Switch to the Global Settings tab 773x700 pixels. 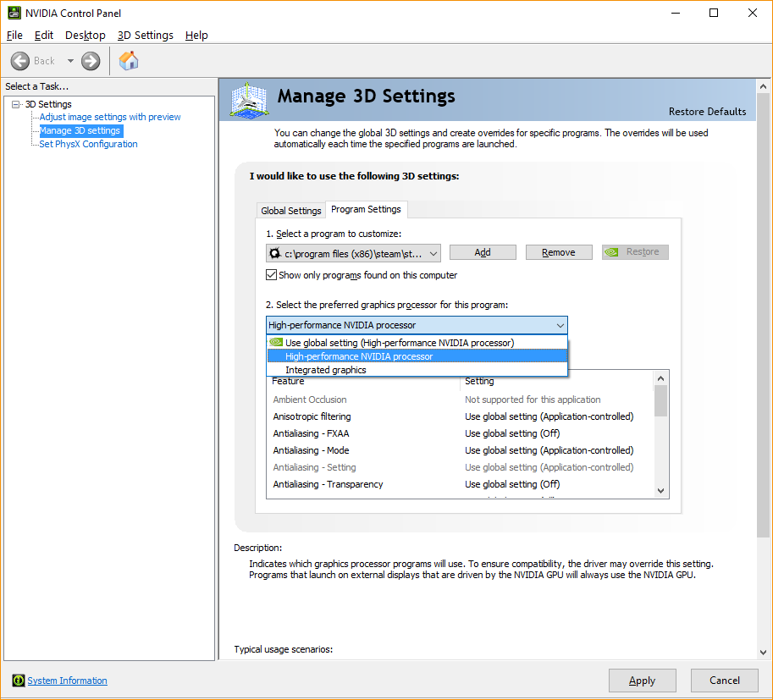[291, 211]
